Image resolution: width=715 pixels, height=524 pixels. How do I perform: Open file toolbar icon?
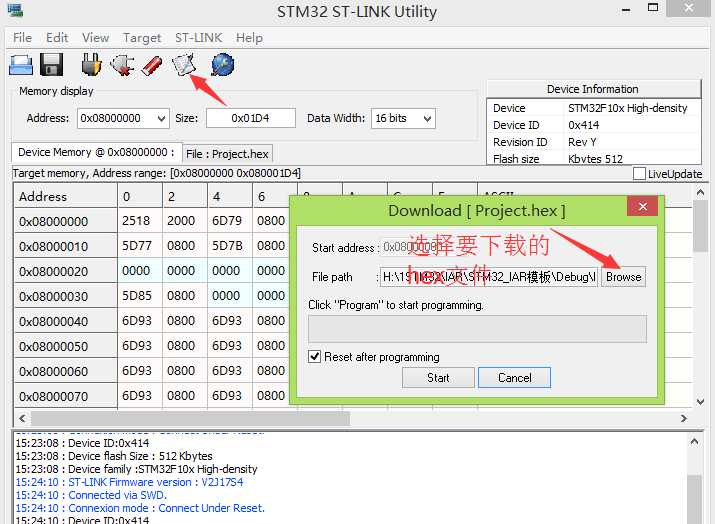pyautogui.click(x=21, y=65)
